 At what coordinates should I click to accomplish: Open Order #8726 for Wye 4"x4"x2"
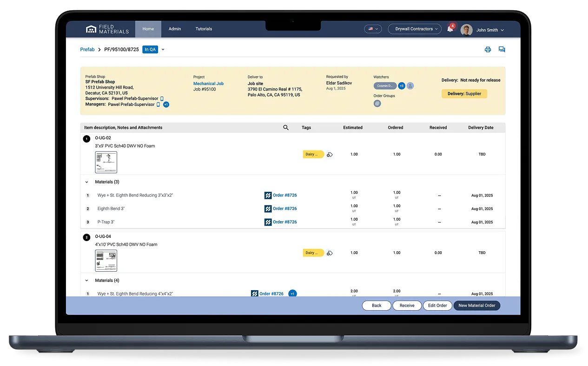click(271, 294)
